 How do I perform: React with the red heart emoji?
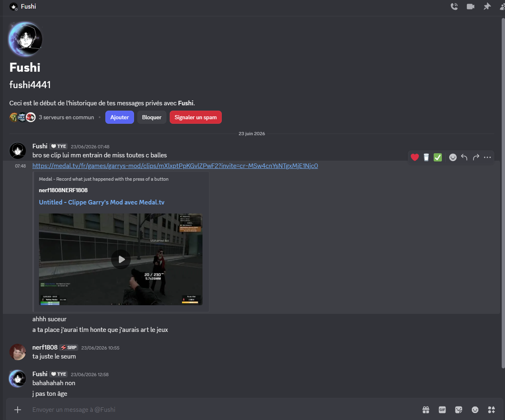(x=415, y=157)
